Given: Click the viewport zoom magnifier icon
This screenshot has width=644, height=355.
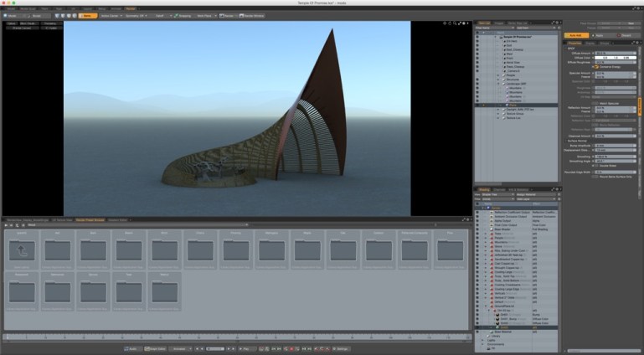Looking at the screenshot, I should 455,23.
